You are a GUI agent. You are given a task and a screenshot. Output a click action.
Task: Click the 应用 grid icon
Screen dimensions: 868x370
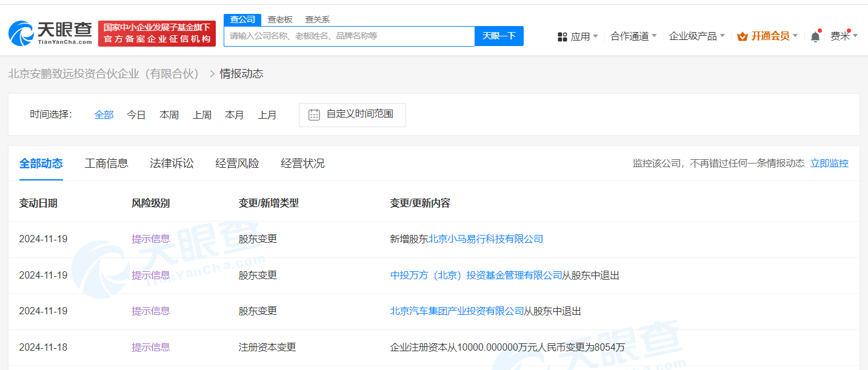point(562,36)
